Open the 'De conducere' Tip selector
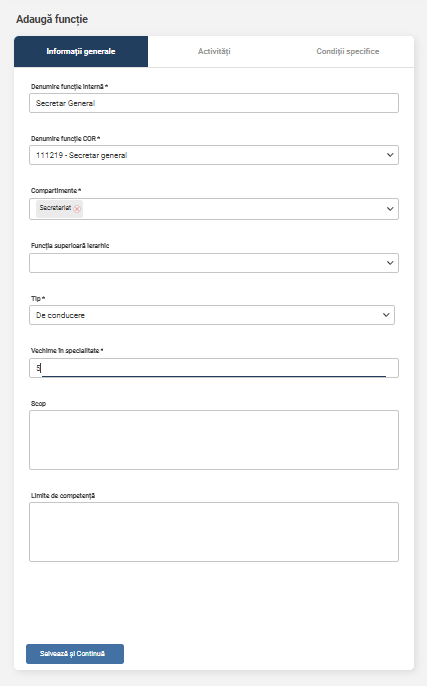The width and height of the screenshot is (427, 686). (x=212, y=315)
